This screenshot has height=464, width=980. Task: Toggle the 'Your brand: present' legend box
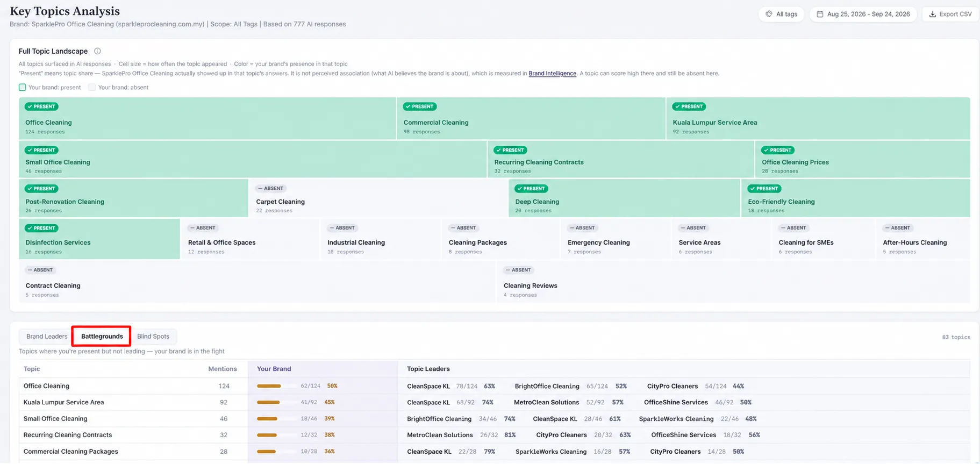22,87
